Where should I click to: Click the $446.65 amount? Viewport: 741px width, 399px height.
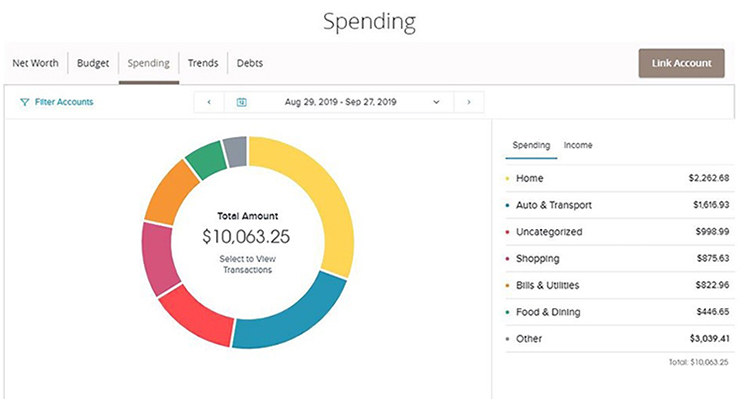(713, 312)
